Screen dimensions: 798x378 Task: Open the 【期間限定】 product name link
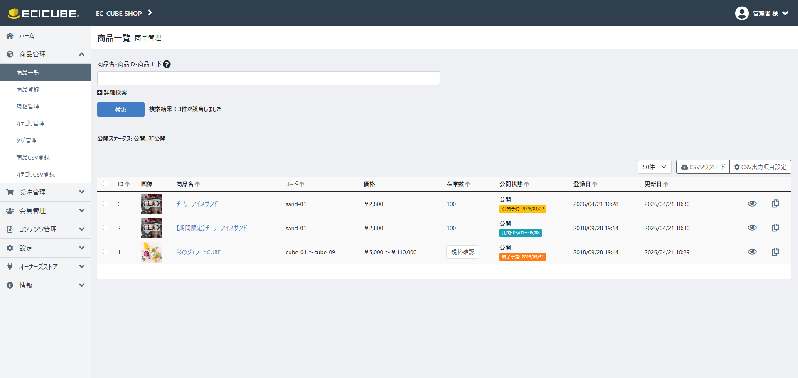tap(212, 228)
